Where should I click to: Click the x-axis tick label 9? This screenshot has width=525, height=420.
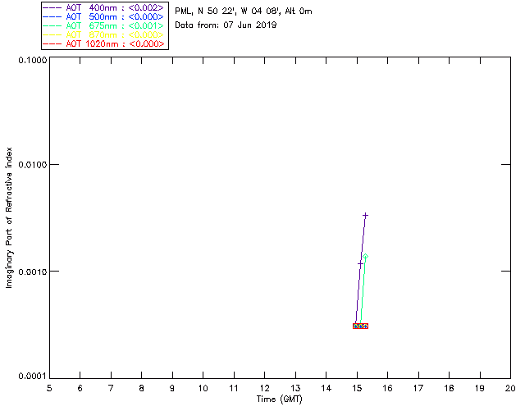coord(172,388)
